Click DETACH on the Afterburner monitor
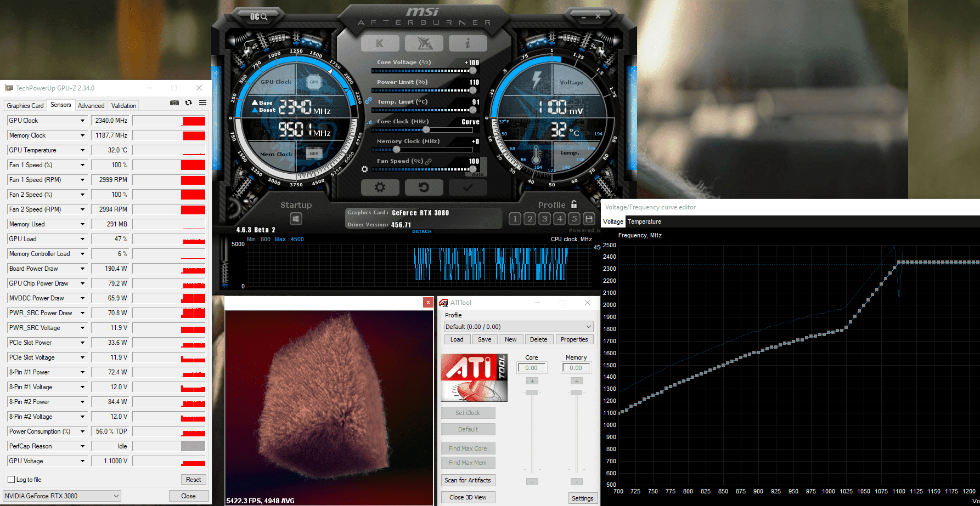 422,231
